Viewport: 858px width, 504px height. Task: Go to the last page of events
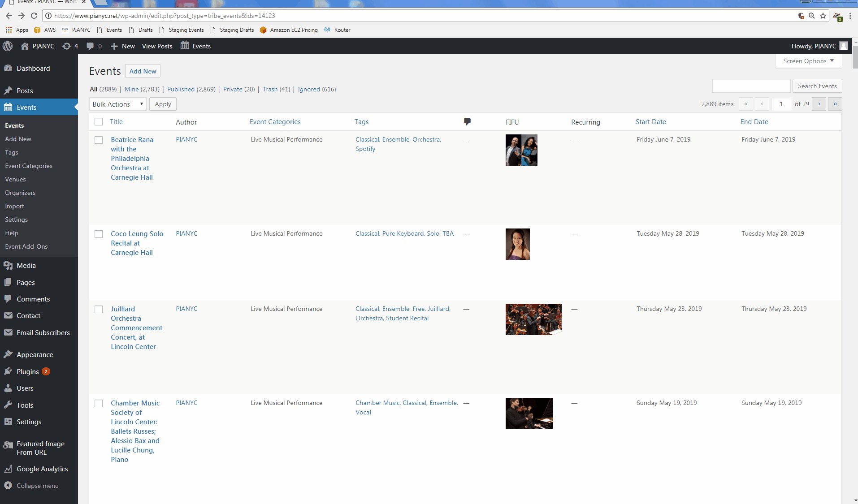(x=835, y=104)
